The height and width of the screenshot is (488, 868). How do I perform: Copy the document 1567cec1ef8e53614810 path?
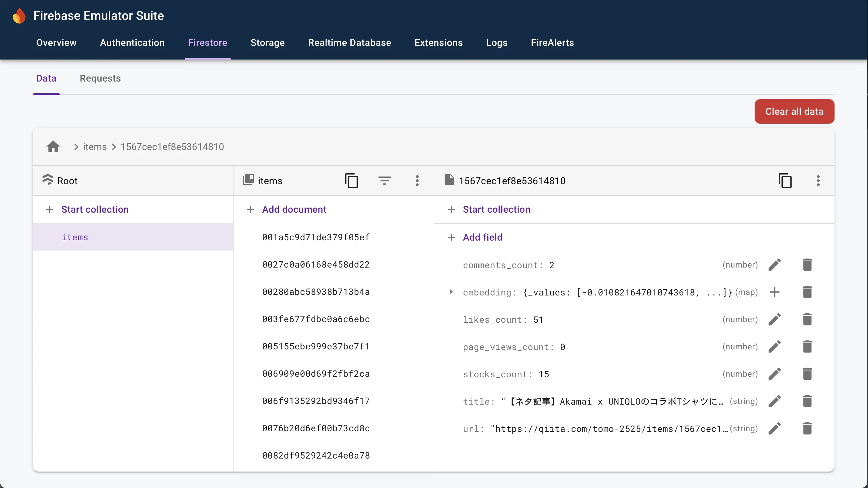click(785, 181)
